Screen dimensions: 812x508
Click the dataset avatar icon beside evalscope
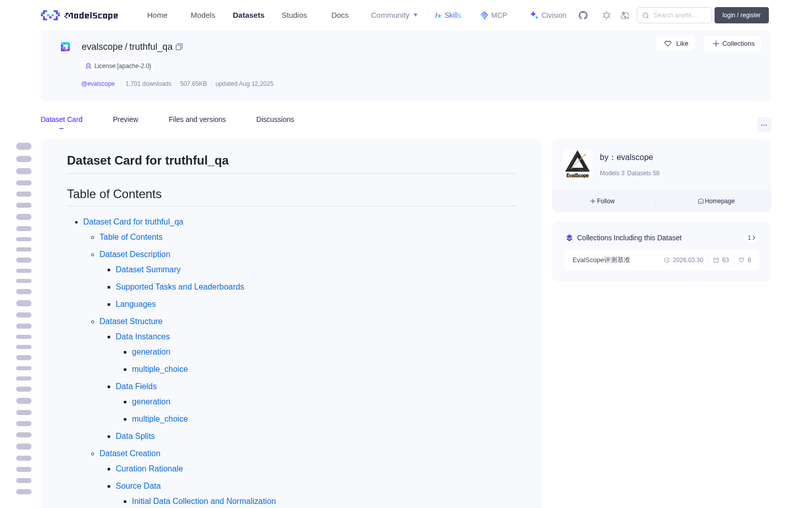[65, 47]
